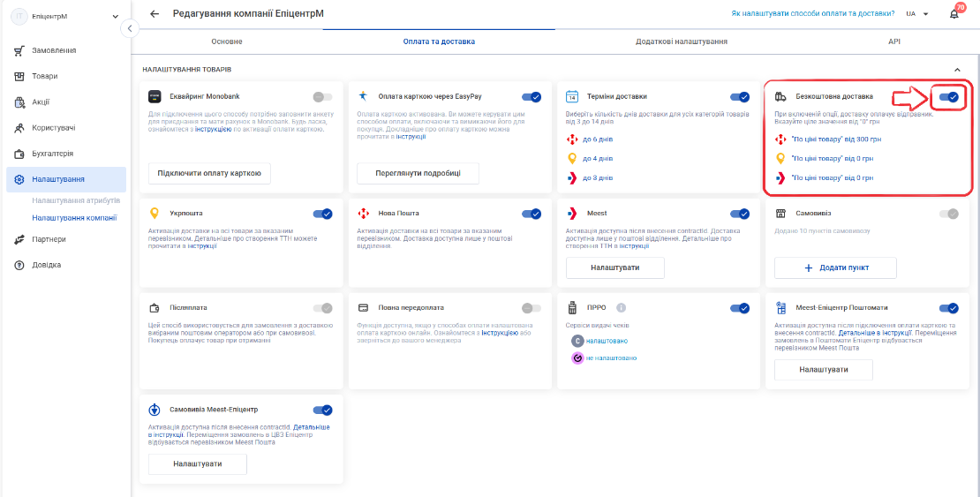Viewport: 980px width, 497px height.
Task: Toggle the Meest-Епіцентр Поштомати switch
Action: click(x=949, y=308)
